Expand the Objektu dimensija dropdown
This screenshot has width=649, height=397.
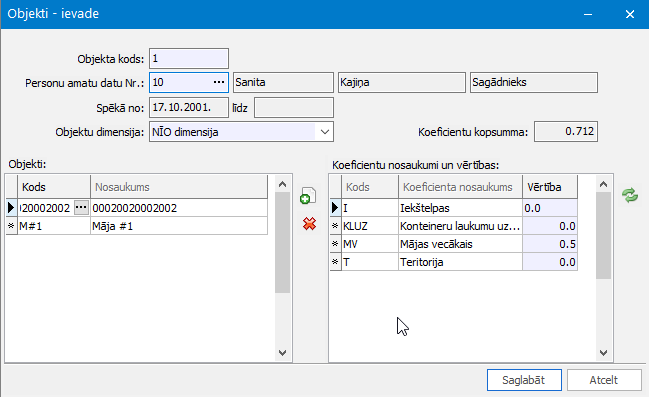pos(324,132)
